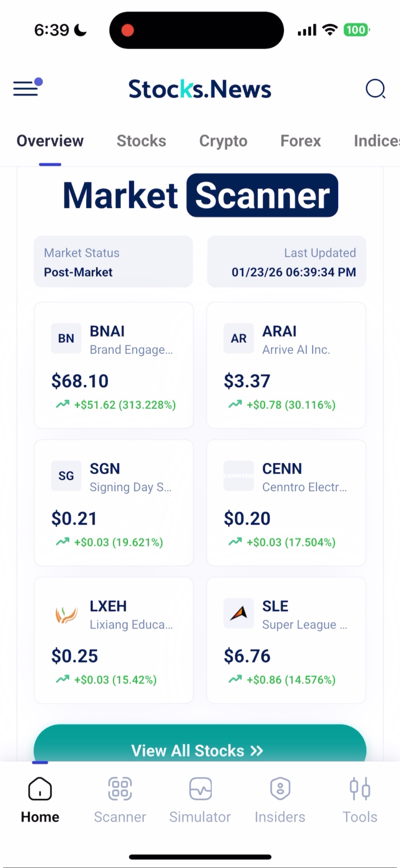Select the Forex tab
The width and height of the screenshot is (400, 868).
(x=300, y=141)
